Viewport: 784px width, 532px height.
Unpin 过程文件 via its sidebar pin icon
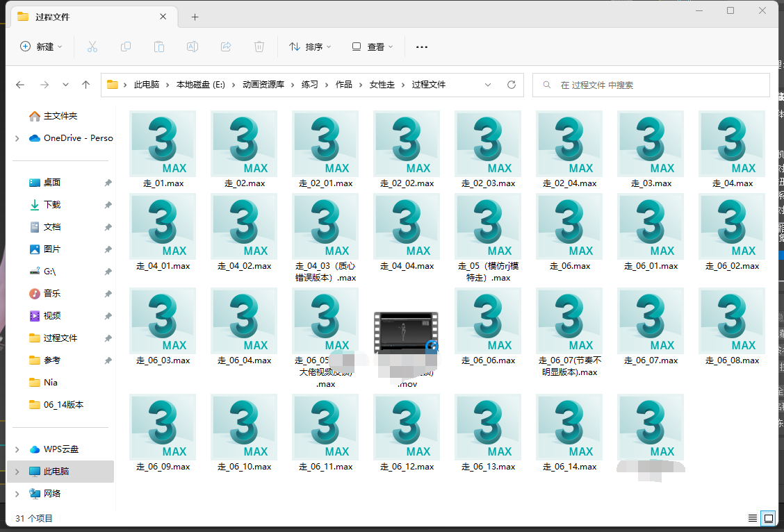(x=108, y=338)
